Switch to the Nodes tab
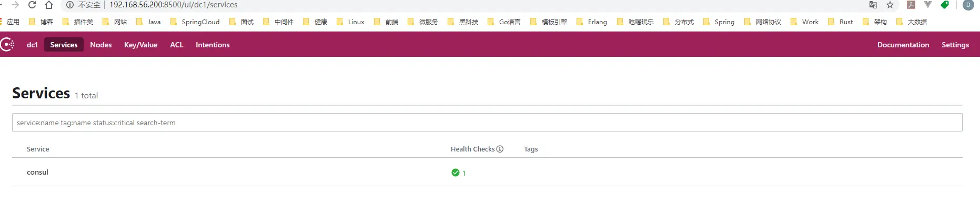The image size is (980, 223). click(x=101, y=45)
